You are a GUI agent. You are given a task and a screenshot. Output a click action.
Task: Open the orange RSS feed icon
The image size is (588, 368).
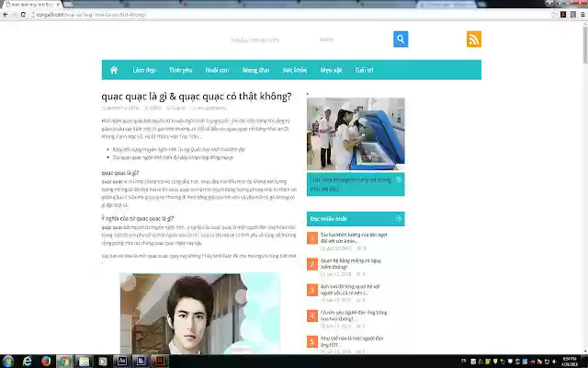(474, 39)
